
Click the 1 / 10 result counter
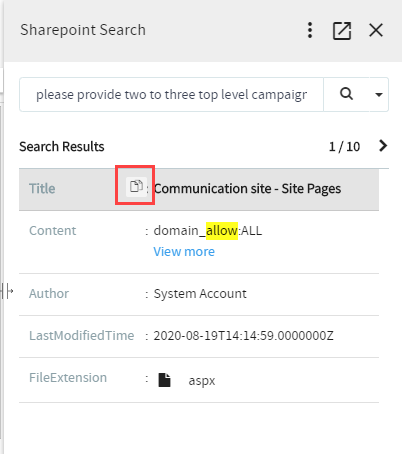[x=344, y=147]
